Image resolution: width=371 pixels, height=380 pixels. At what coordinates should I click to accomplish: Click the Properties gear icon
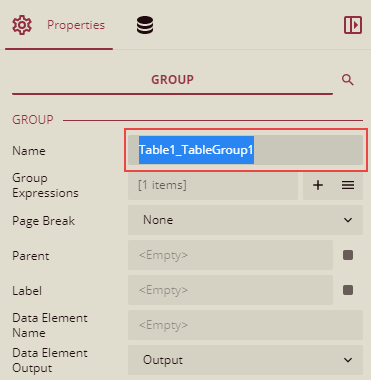(x=22, y=25)
